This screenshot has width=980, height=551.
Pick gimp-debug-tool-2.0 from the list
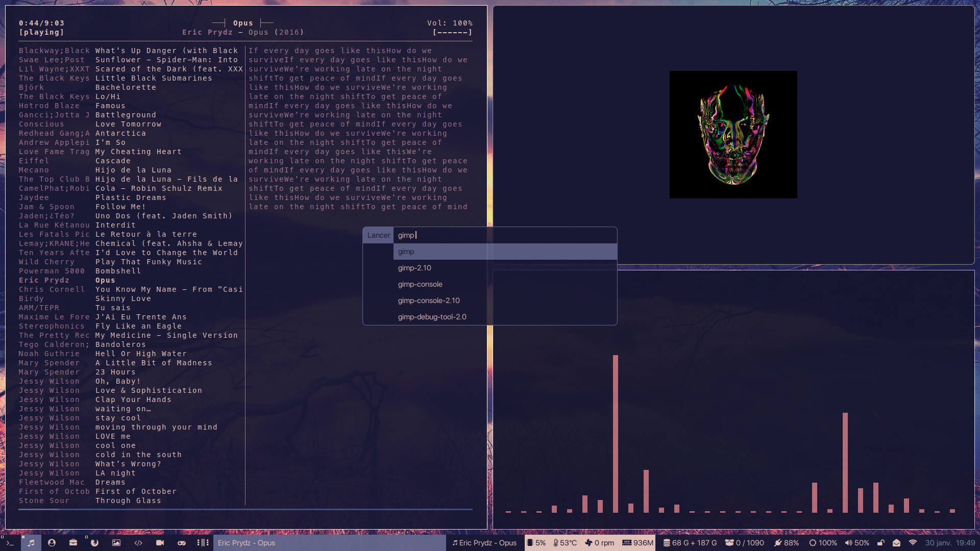432,317
